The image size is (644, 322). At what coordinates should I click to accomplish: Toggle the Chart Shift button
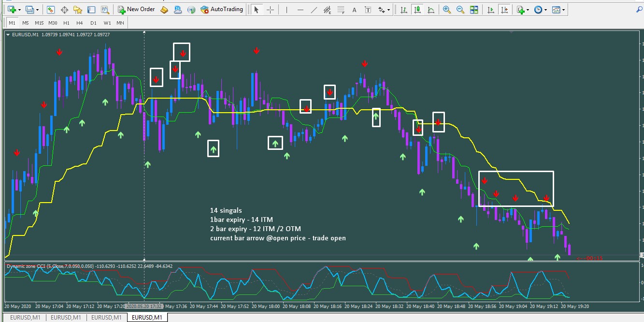505,10
